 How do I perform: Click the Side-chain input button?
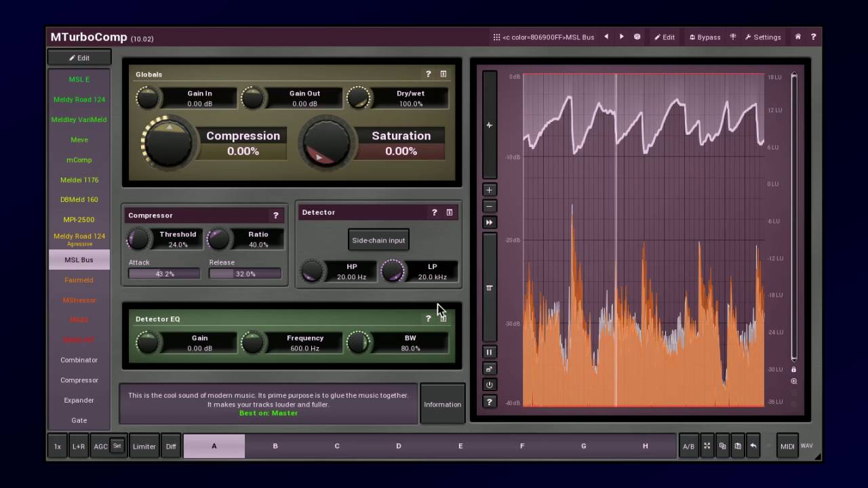tap(378, 240)
